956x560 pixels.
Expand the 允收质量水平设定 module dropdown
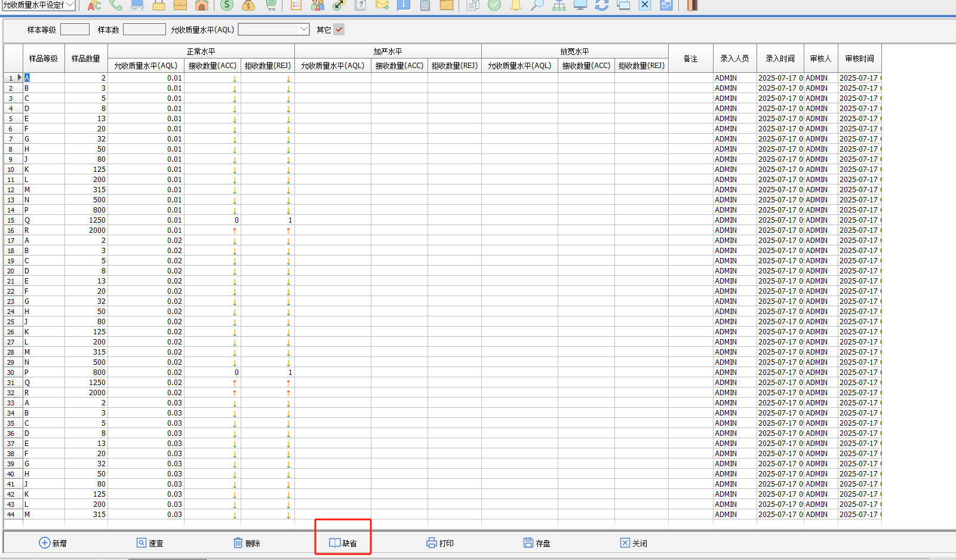[x=70, y=5]
